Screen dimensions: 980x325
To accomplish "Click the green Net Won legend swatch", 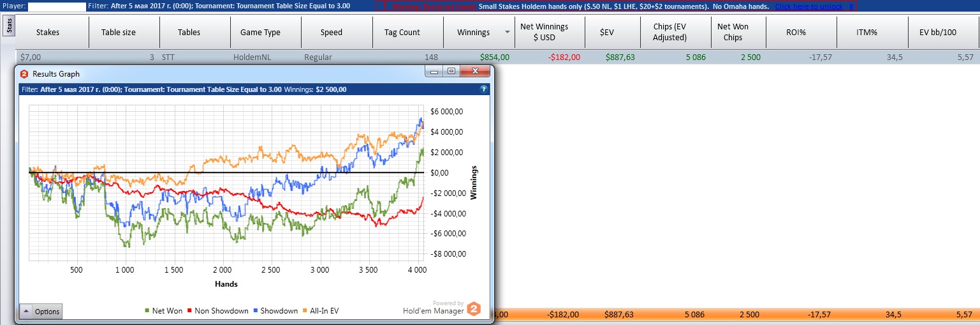I will point(147,311).
